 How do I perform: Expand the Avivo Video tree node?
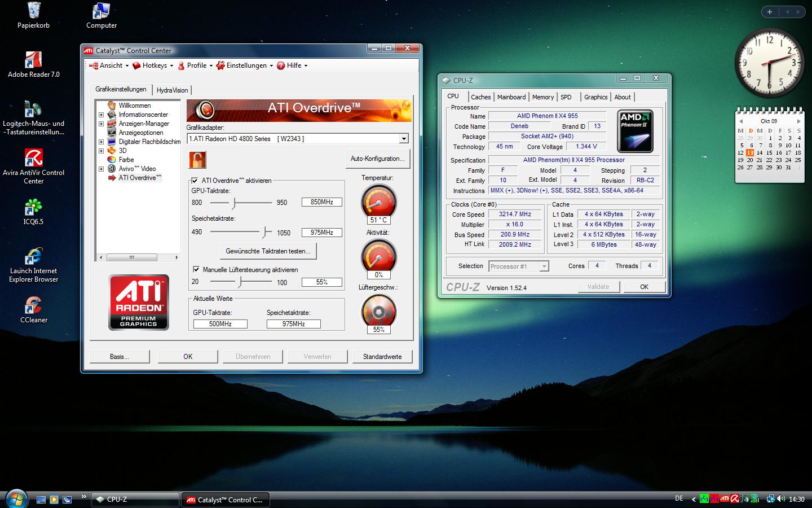tap(101, 169)
